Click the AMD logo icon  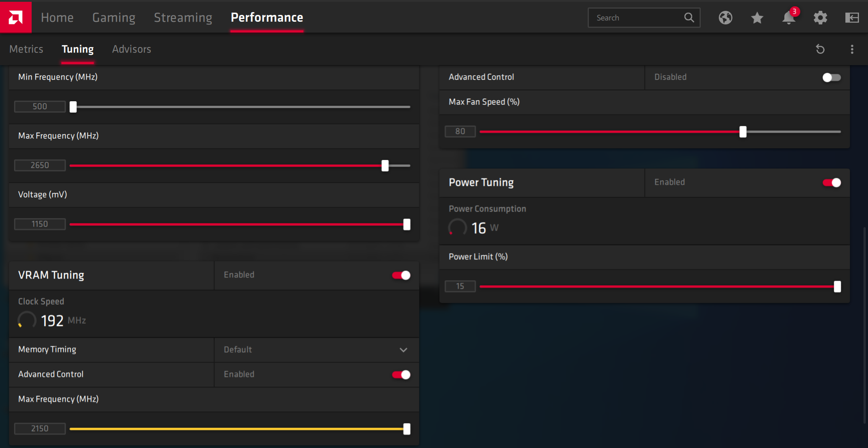pos(16,17)
